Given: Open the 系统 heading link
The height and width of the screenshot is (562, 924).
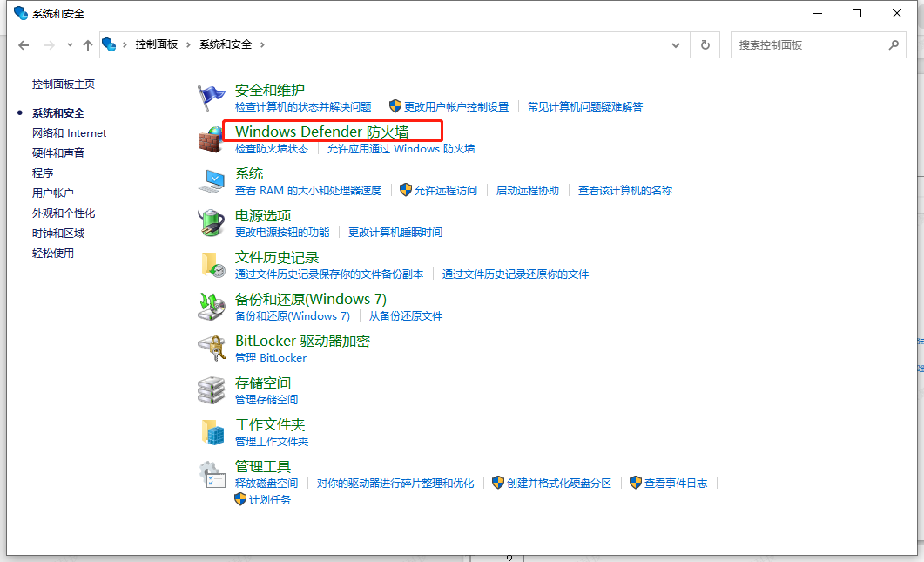Looking at the screenshot, I should click(x=249, y=174).
